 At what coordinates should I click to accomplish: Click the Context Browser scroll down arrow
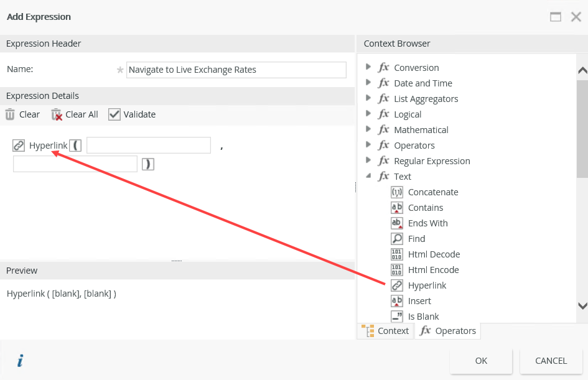point(582,306)
